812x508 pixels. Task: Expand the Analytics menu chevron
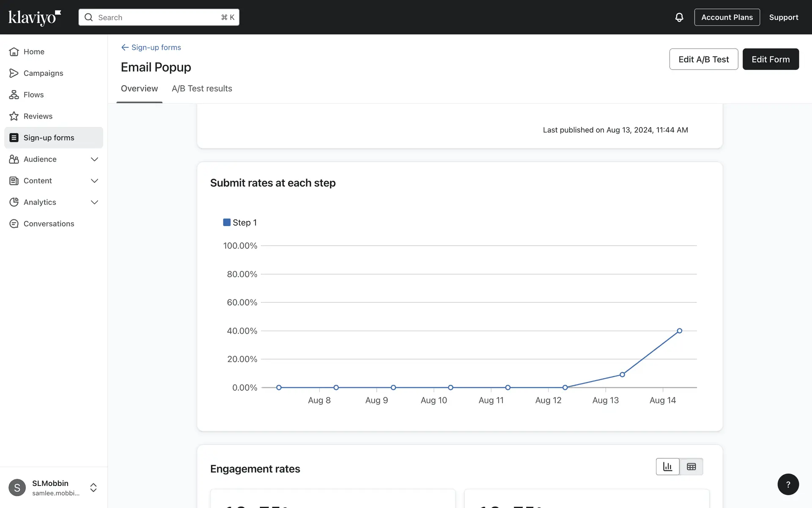pos(94,202)
